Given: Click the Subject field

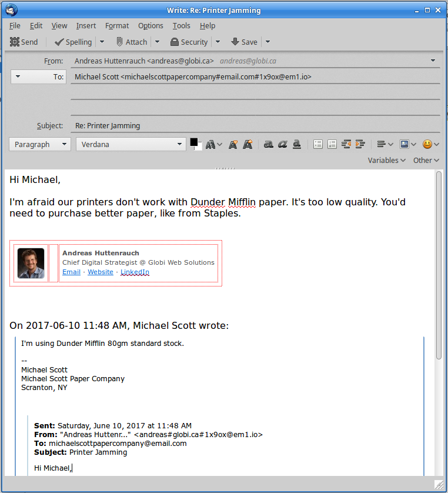Looking at the screenshot, I should (x=255, y=125).
